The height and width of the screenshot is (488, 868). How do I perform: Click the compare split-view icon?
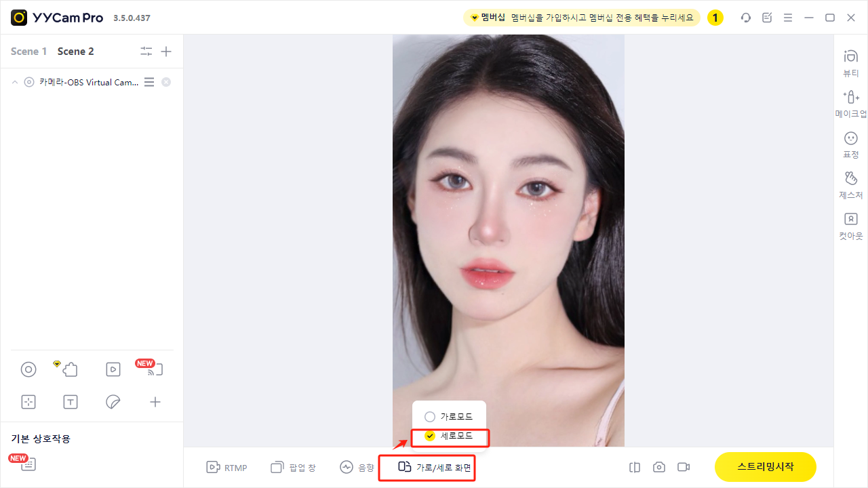click(635, 467)
